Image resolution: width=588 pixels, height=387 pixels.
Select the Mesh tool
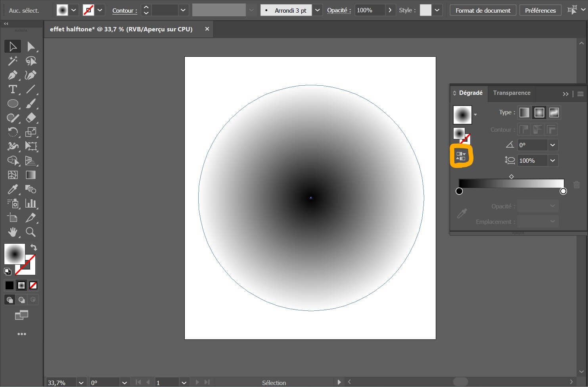13,175
